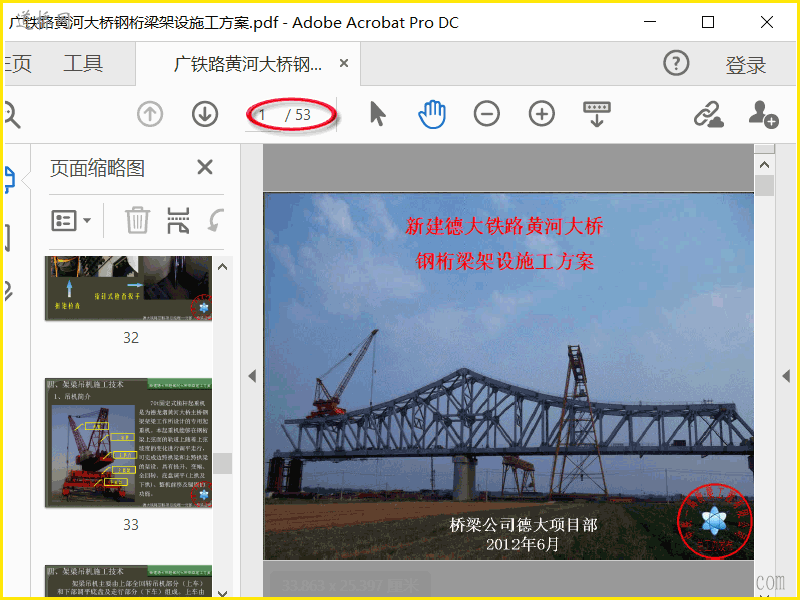Open page thumbnails icon in left sidebar
The height and width of the screenshot is (600, 800).
tap(10, 179)
